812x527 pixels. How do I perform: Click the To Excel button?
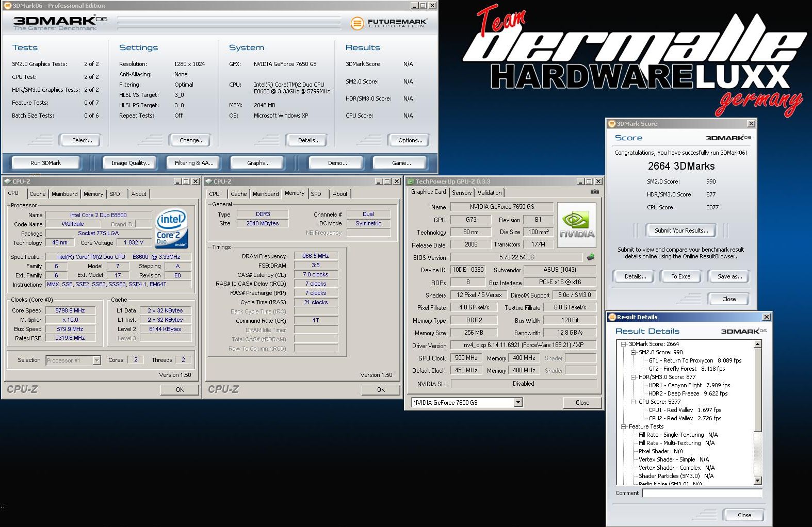[681, 276]
